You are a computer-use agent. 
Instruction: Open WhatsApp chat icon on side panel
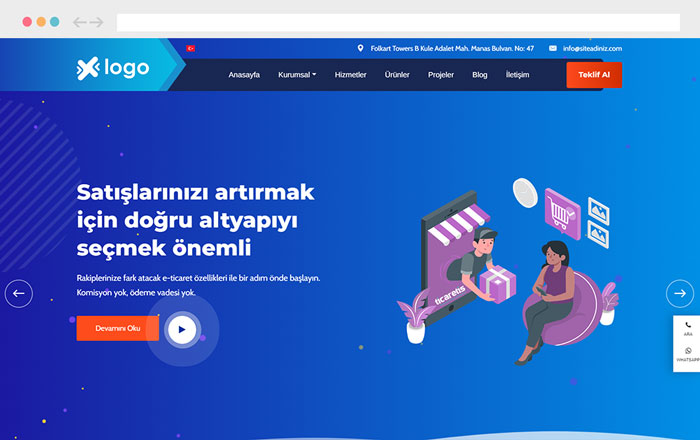[688, 354]
